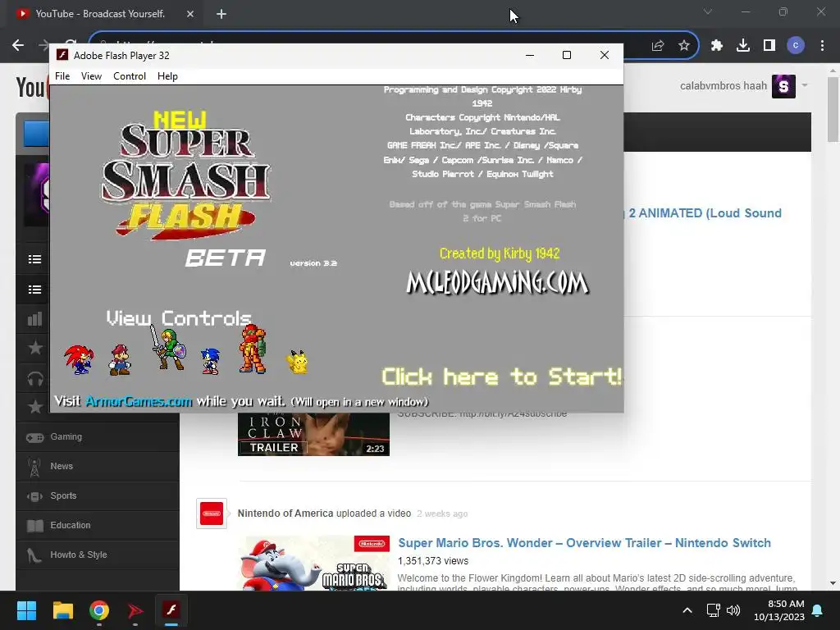
Task: Click 'Click here to Start!' in the game
Action: pyautogui.click(x=501, y=377)
